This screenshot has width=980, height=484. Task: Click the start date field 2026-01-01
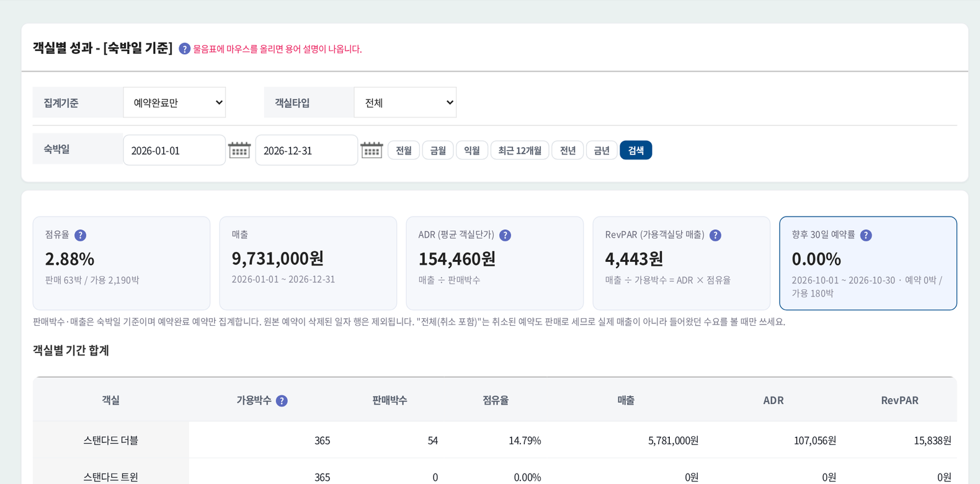[x=174, y=150]
